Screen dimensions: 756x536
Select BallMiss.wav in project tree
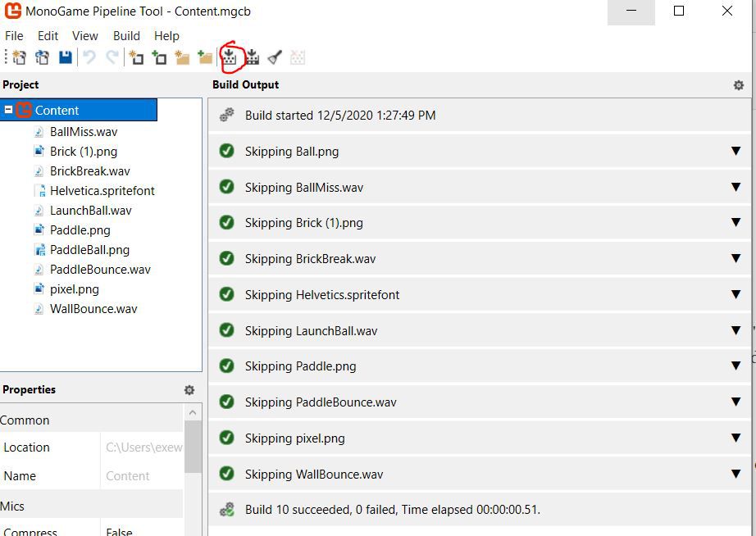(84, 132)
